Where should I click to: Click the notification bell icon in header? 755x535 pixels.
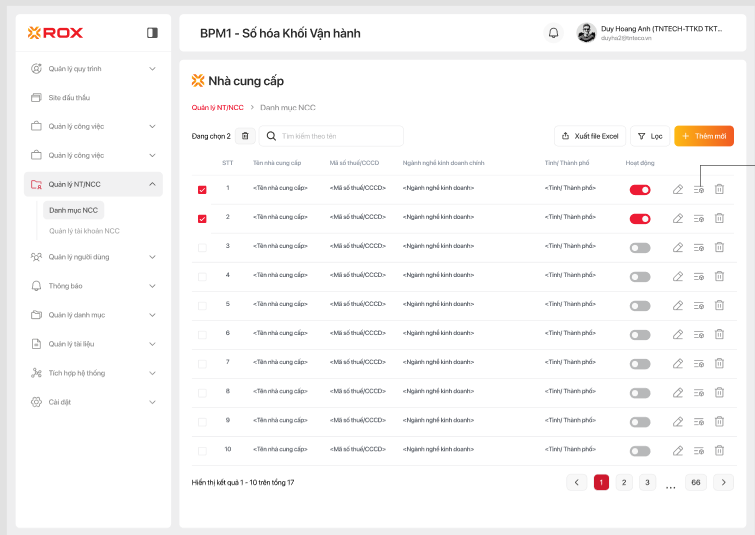point(554,33)
